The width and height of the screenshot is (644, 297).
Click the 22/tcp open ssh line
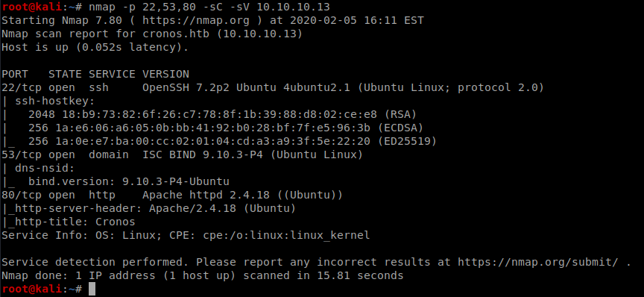coord(273,87)
